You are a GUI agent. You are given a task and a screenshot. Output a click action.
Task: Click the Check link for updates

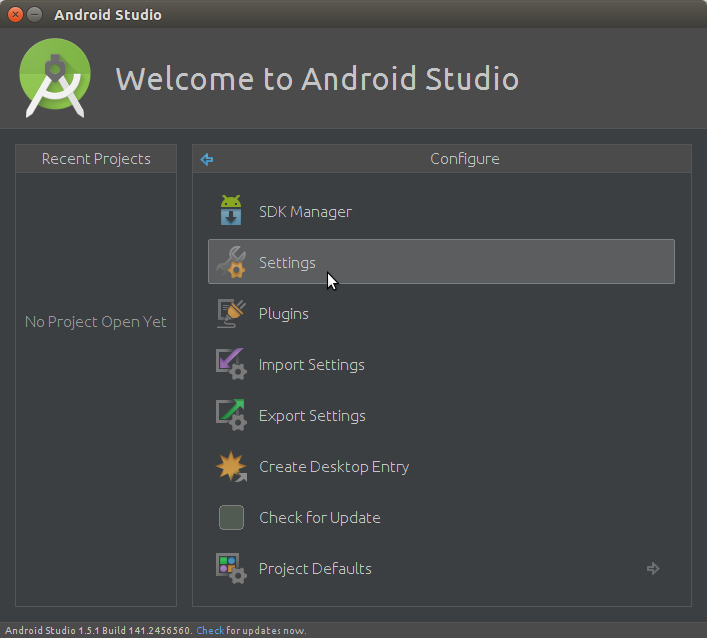210,630
